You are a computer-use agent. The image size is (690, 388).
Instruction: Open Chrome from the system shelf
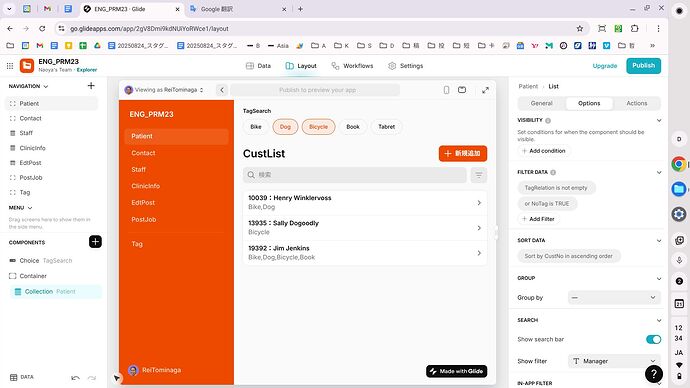coord(679,164)
